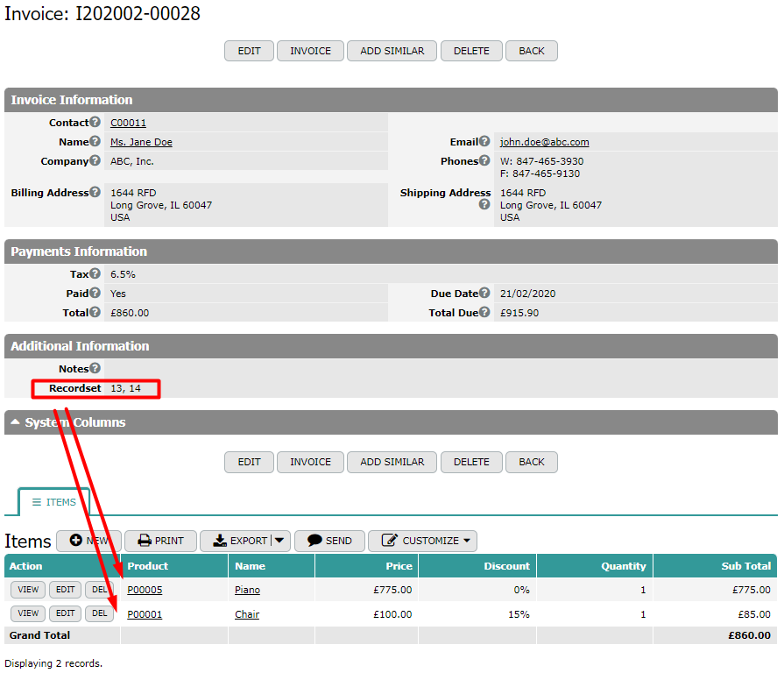The height and width of the screenshot is (673, 784).
Task: Switch to the Items tab
Action: [54, 502]
